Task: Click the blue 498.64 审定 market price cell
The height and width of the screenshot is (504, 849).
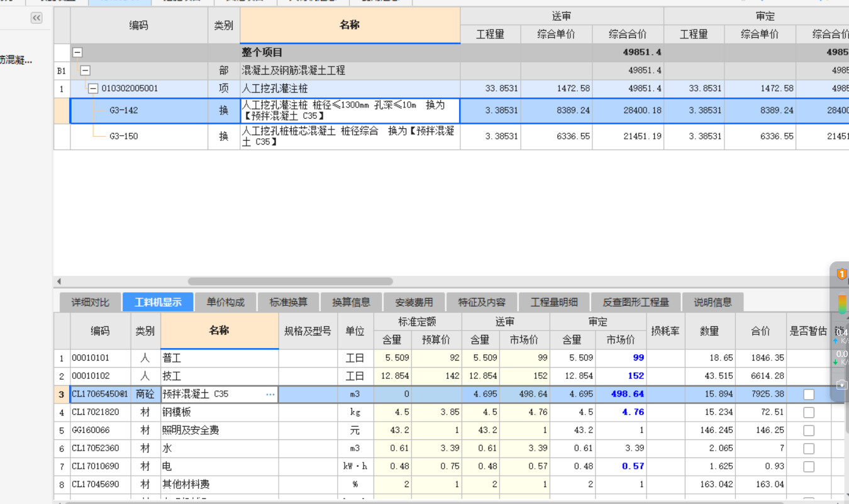Action: tap(621, 395)
